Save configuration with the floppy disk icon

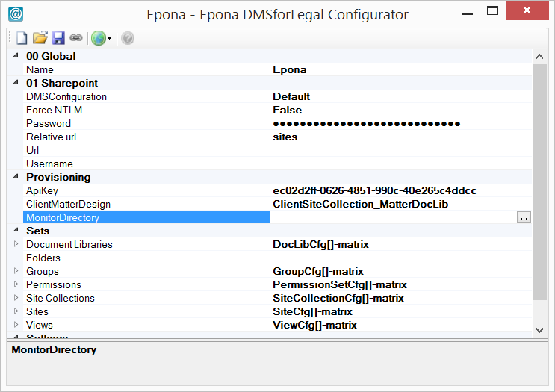(58, 38)
